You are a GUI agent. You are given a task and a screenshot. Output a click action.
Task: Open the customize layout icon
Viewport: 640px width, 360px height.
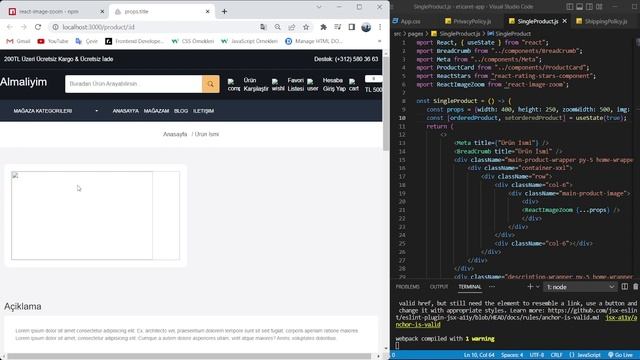click(x=599, y=7)
